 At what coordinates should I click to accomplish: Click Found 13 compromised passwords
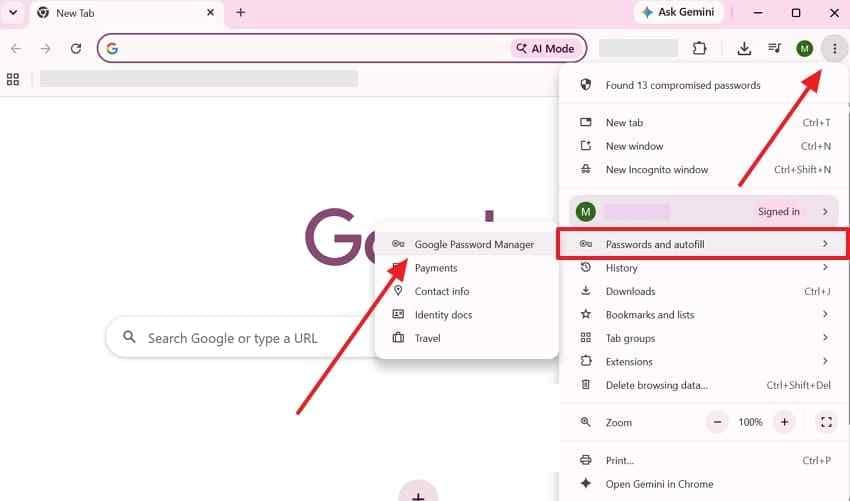point(703,85)
